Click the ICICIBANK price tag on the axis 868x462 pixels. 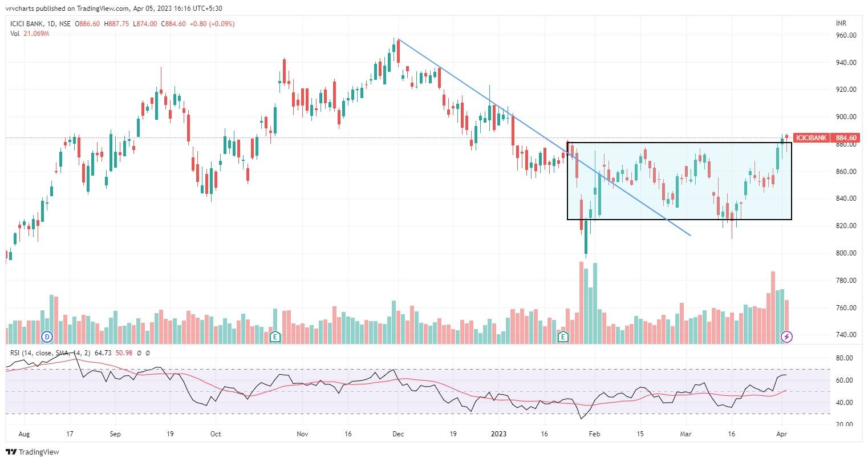810,138
